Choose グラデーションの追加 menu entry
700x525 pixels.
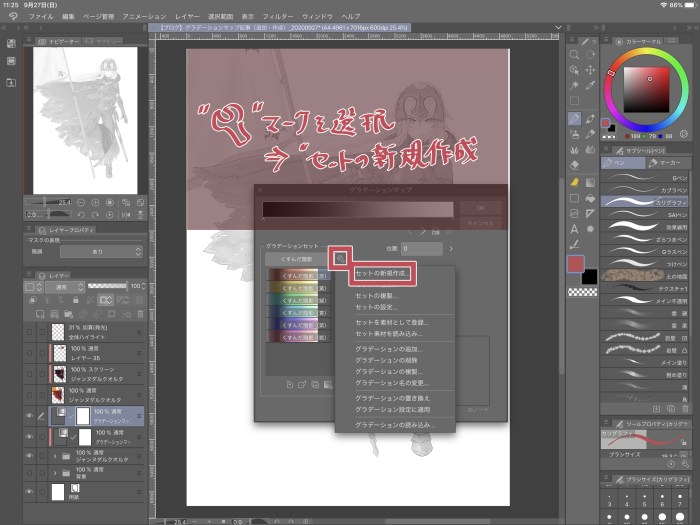click(388, 349)
